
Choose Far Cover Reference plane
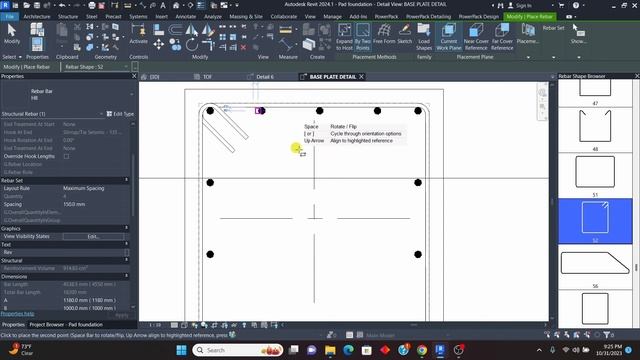[x=502, y=37]
